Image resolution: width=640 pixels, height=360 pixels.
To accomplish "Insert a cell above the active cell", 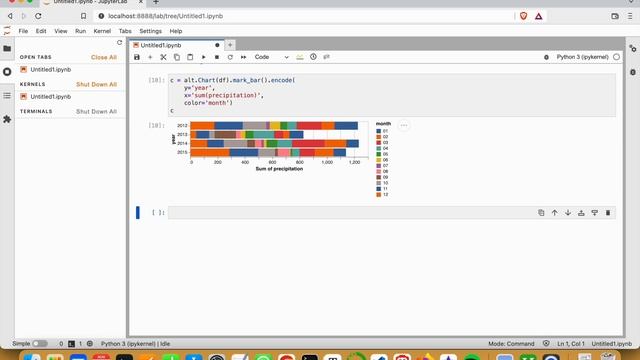I will [x=581, y=213].
